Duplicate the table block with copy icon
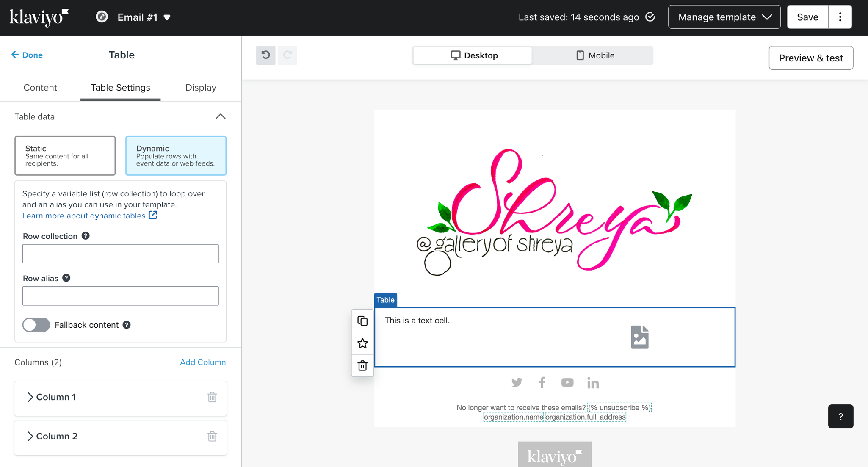The width and height of the screenshot is (868, 467). (362, 321)
